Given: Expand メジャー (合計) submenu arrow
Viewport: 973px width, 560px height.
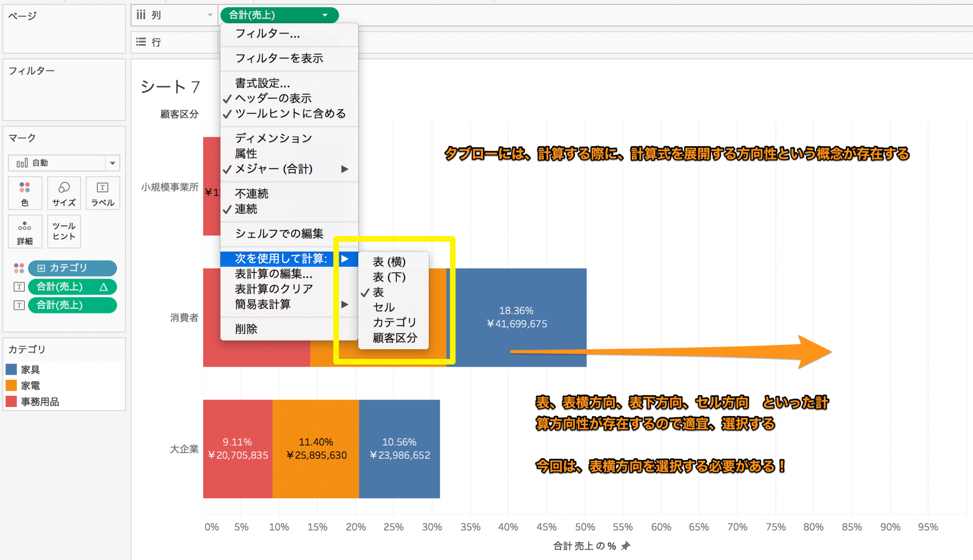Looking at the screenshot, I should pos(345,169).
